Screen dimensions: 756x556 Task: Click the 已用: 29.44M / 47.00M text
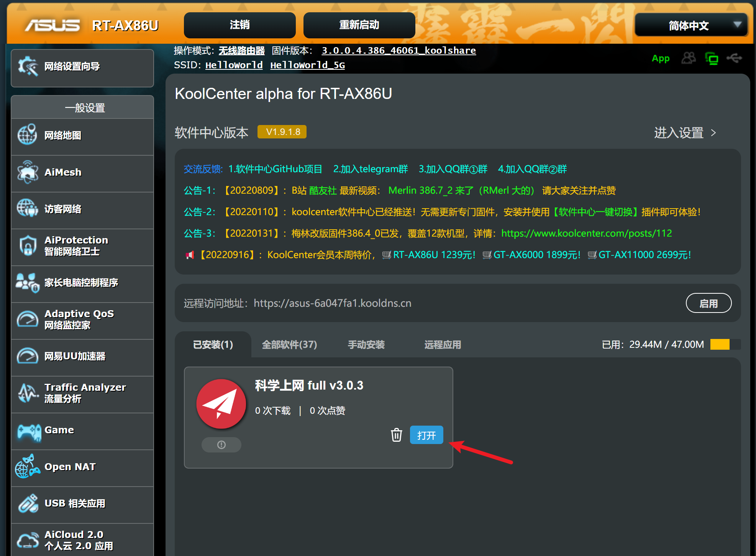(653, 344)
